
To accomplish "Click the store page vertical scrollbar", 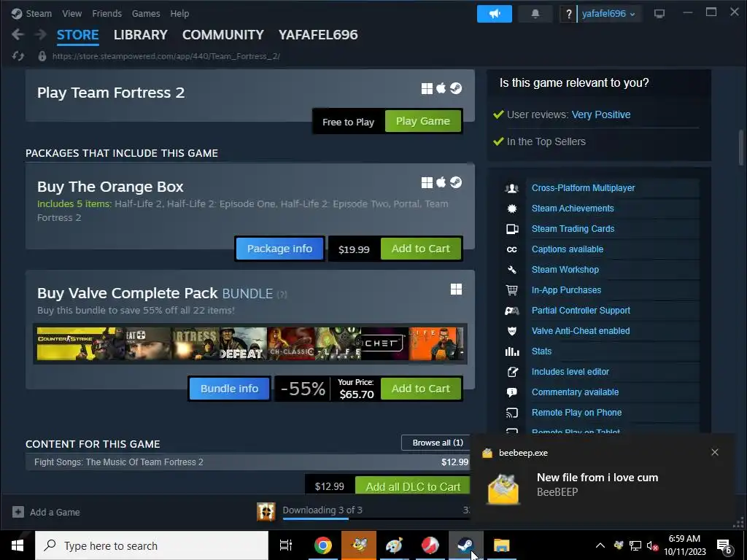I will pyautogui.click(x=741, y=147).
